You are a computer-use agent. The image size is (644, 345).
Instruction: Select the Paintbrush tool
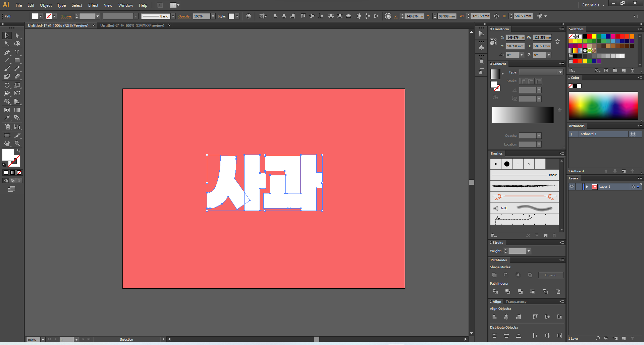7,69
